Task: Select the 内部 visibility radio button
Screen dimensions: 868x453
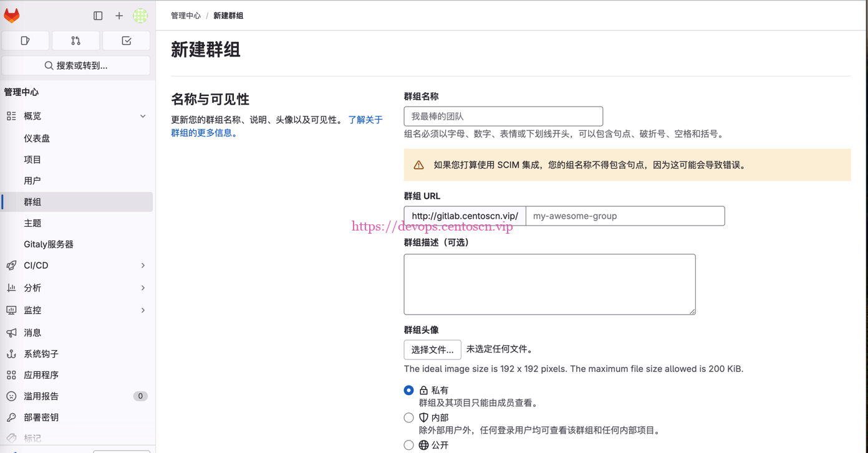Action: (408, 417)
